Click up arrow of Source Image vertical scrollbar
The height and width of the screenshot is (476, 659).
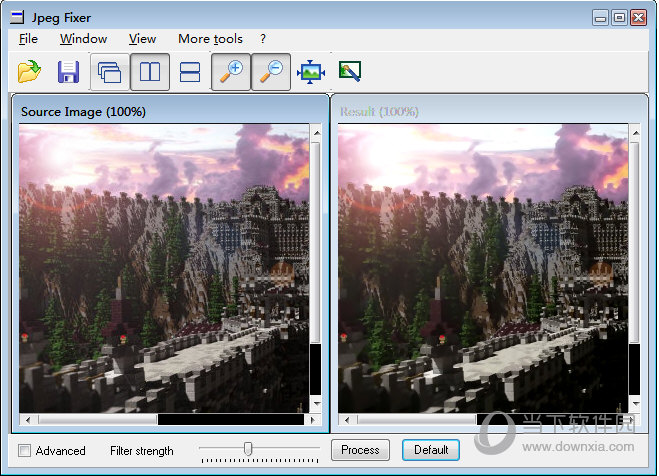(317, 133)
